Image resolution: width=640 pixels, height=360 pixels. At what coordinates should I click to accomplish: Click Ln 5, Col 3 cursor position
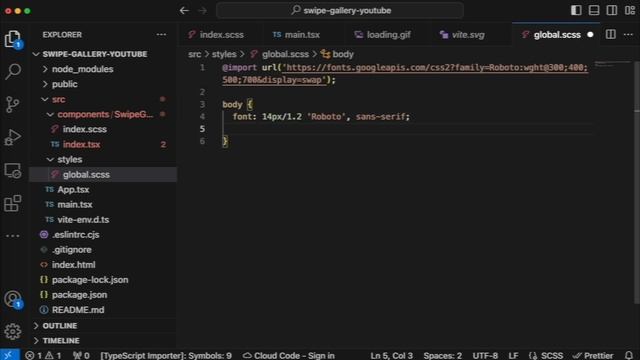pos(391,356)
